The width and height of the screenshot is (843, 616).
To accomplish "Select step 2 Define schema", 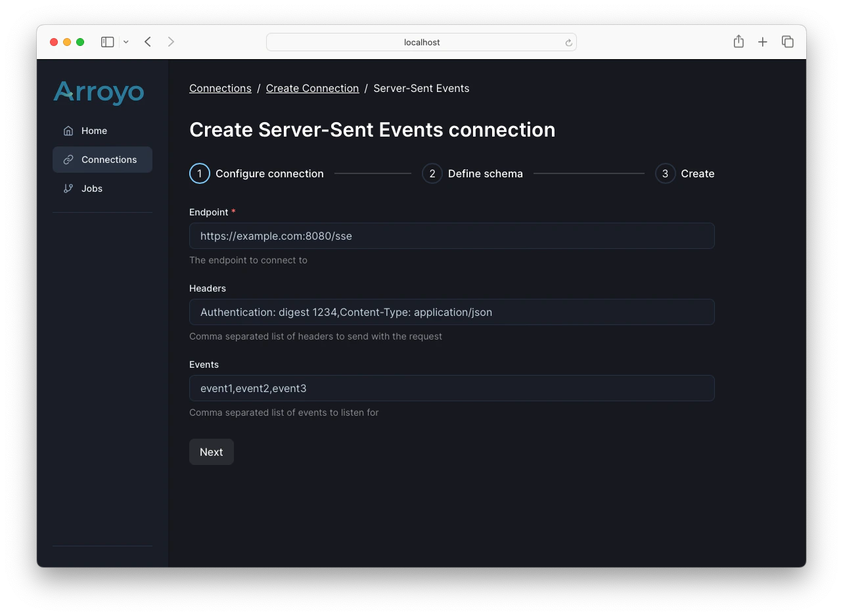I will [x=432, y=173].
